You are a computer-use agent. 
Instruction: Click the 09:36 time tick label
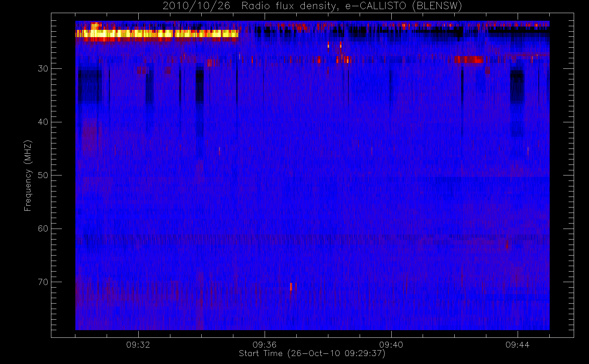pos(265,345)
